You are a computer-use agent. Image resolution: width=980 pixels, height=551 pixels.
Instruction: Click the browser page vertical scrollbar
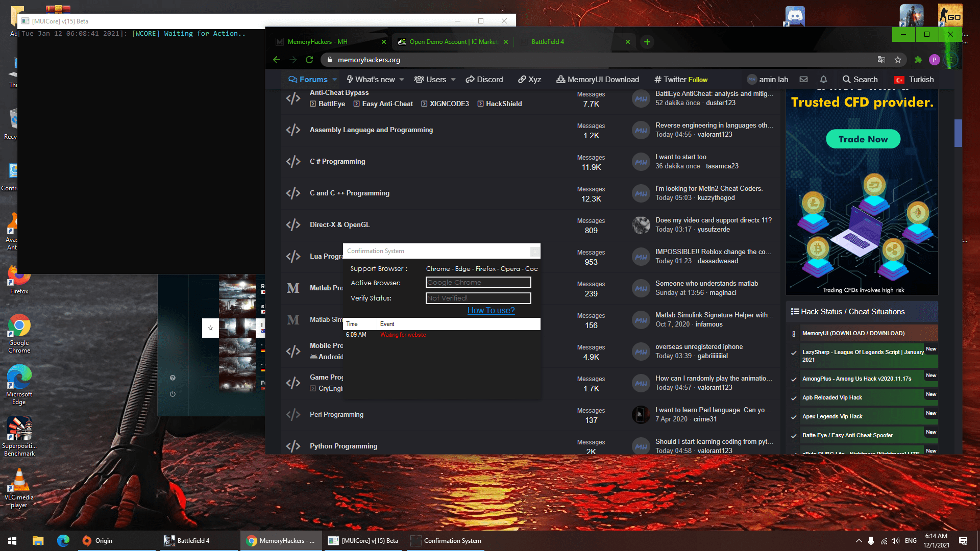(958, 133)
